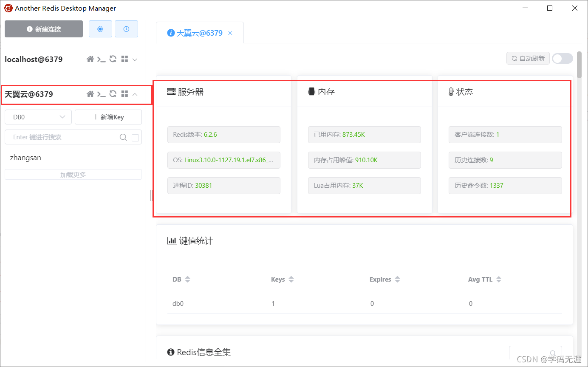This screenshot has width=588, height=367.
Task: Toggle exact match checkbox beside key search
Action: [x=136, y=138]
